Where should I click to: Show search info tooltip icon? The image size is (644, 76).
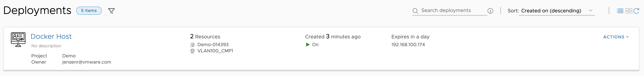coord(490,11)
